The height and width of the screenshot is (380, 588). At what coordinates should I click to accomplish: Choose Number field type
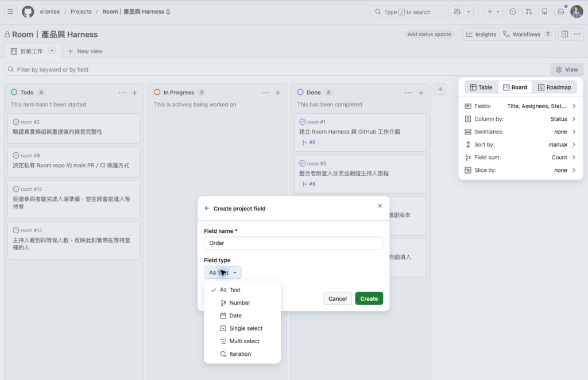click(242, 302)
